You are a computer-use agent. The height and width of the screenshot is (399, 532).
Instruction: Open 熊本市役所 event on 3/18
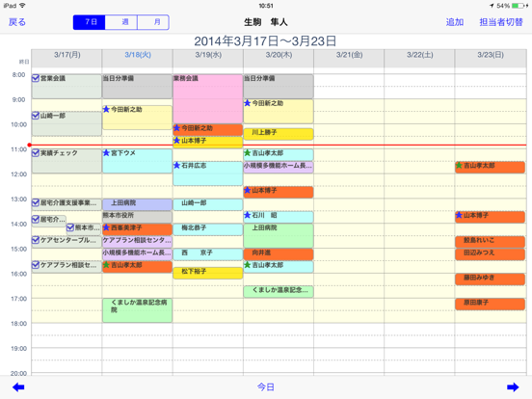(138, 217)
